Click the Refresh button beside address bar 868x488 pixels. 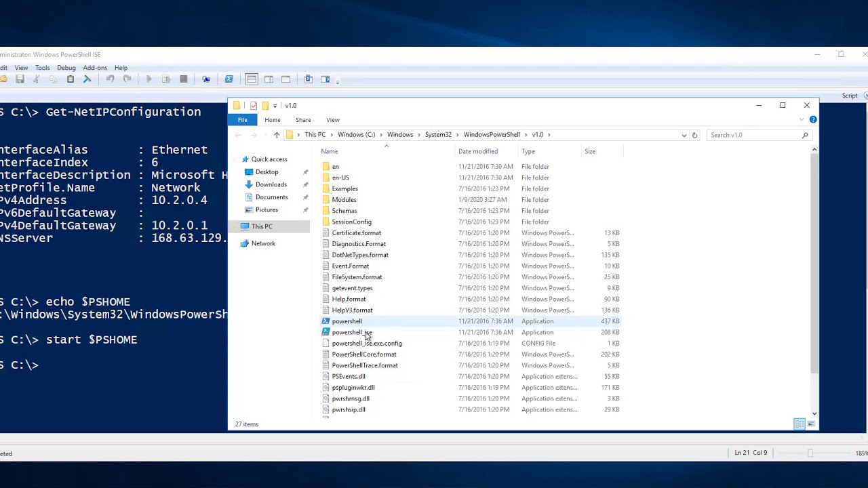pyautogui.click(x=694, y=135)
